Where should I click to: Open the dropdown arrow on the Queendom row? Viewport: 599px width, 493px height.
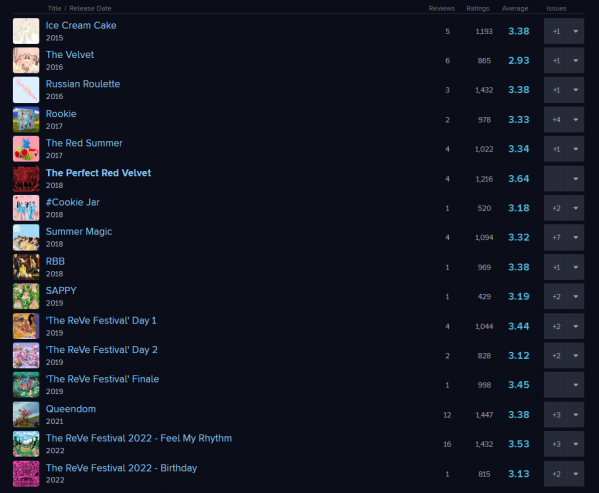pyautogui.click(x=576, y=415)
